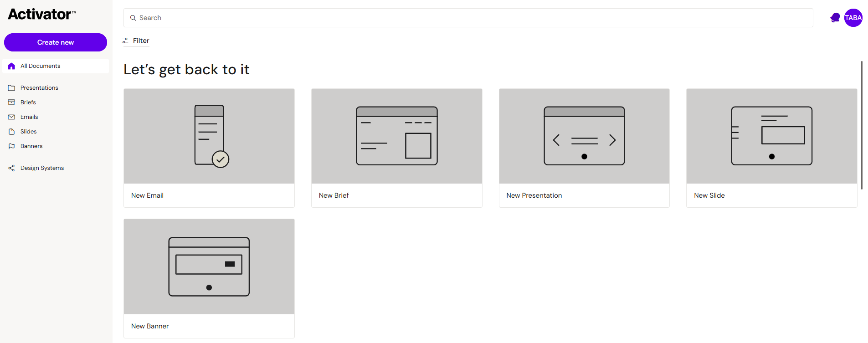Open the New Presentation card
The image size is (868, 343).
584,148
